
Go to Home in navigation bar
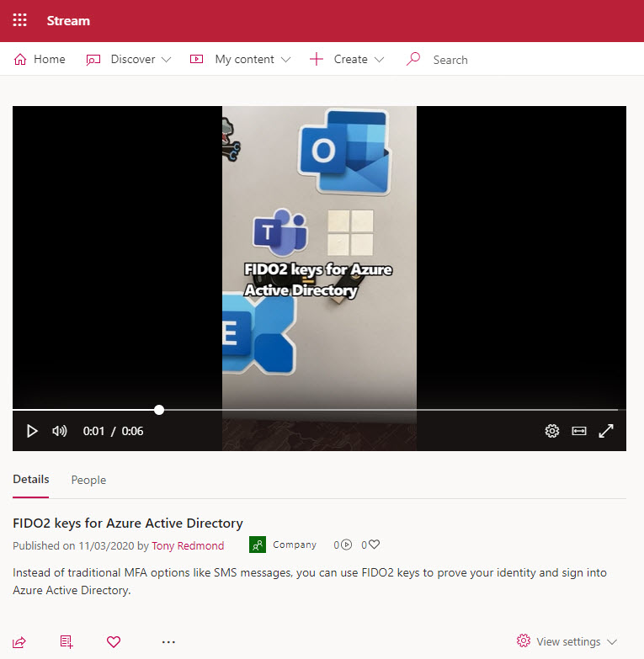pyautogui.click(x=40, y=59)
